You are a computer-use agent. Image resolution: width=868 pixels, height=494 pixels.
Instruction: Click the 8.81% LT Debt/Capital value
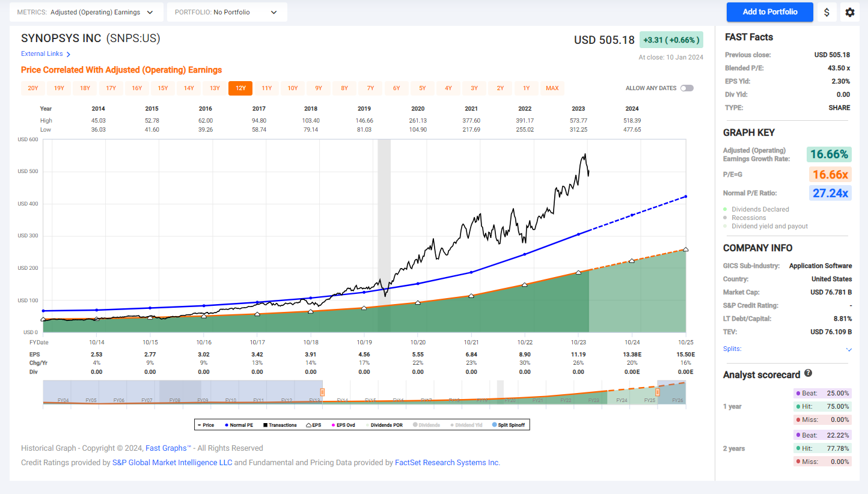(843, 319)
